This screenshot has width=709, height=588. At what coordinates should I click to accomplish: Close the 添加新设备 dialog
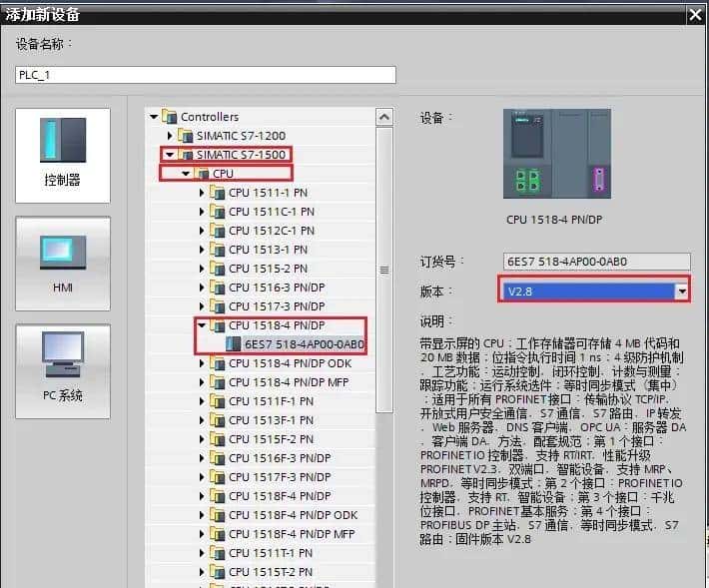pyautogui.click(x=695, y=15)
